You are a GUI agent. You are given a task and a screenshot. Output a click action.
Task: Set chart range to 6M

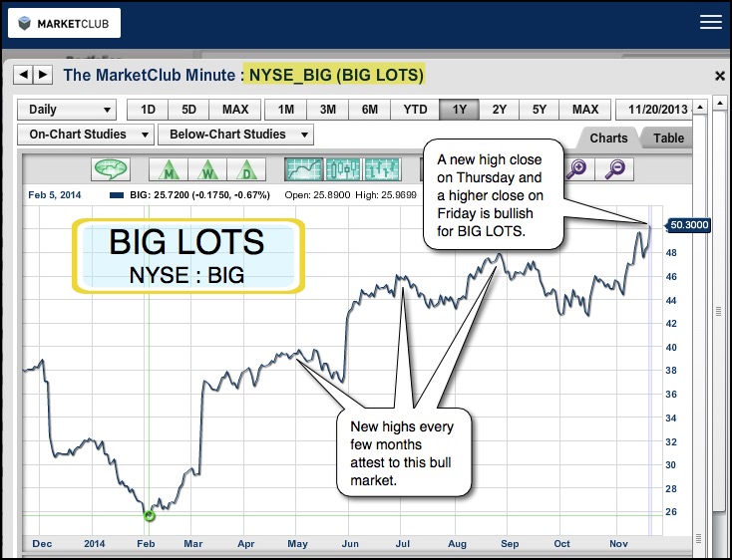(x=370, y=110)
